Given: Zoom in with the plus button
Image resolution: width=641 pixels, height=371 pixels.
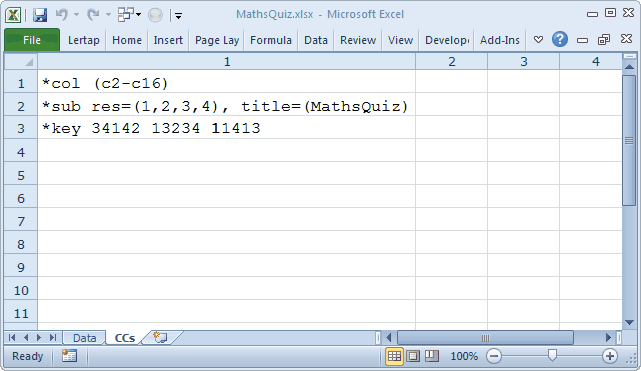Looking at the screenshot, I should pos(610,356).
